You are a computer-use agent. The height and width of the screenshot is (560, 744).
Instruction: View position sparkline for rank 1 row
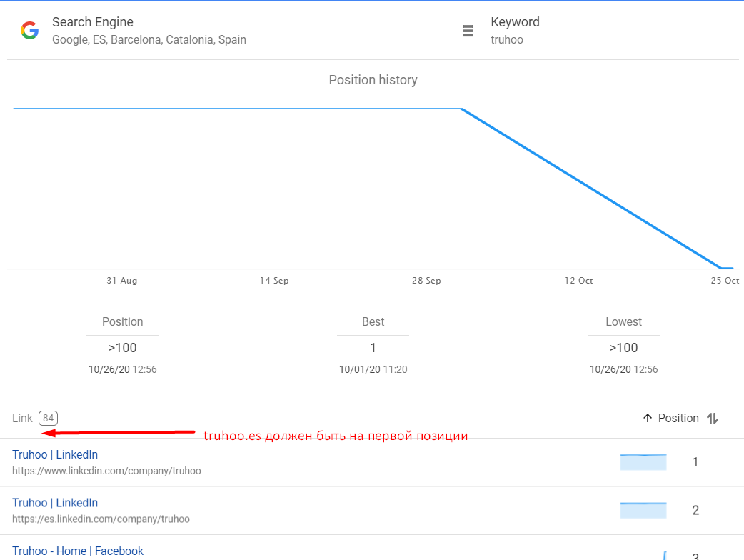pyautogui.click(x=643, y=462)
